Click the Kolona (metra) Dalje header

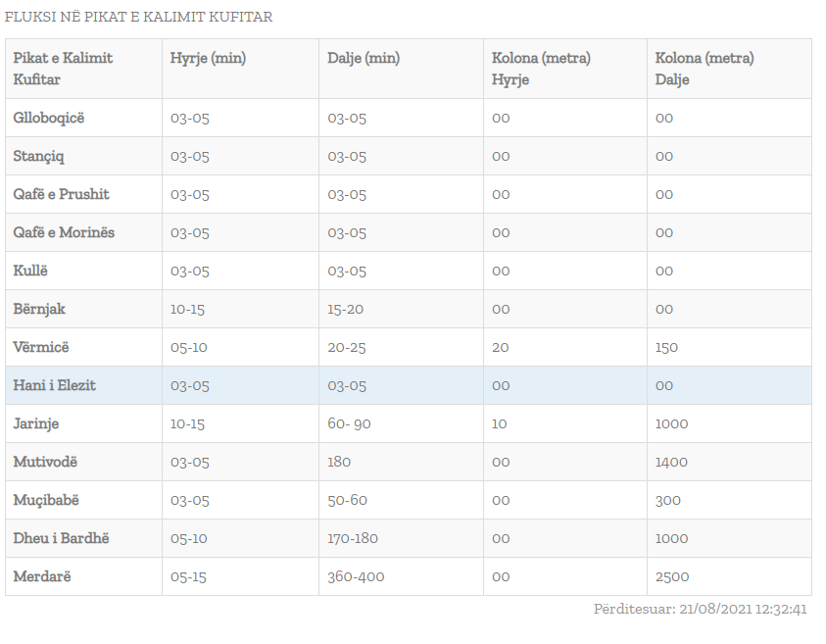pyautogui.click(x=705, y=69)
